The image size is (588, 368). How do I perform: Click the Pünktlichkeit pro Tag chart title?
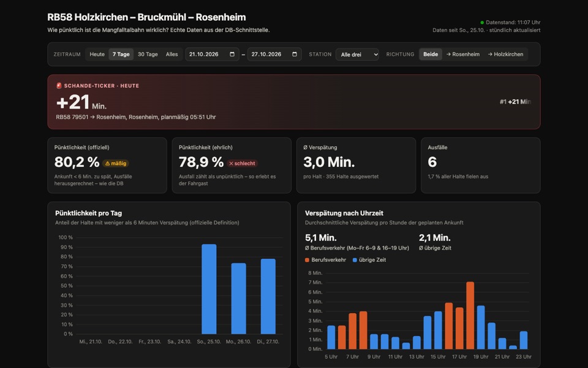pos(88,213)
